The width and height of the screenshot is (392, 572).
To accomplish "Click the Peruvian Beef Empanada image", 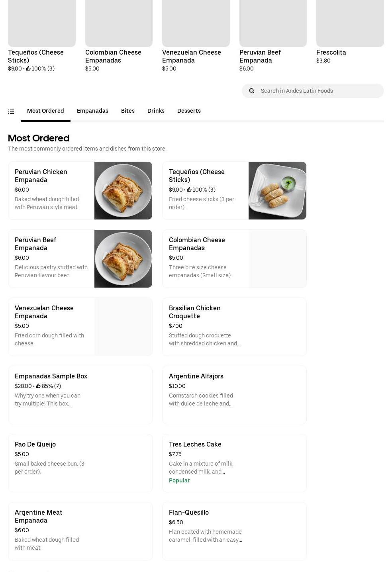I will click(123, 259).
